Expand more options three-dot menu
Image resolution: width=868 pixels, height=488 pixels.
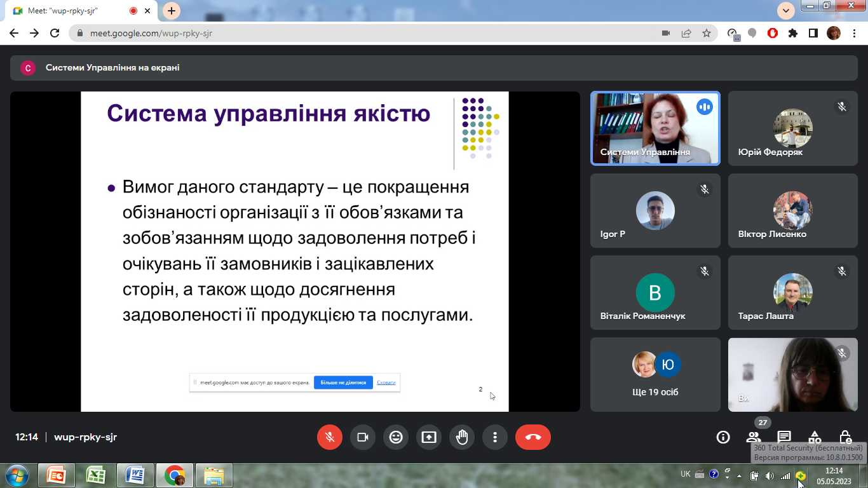(x=495, y=437)
